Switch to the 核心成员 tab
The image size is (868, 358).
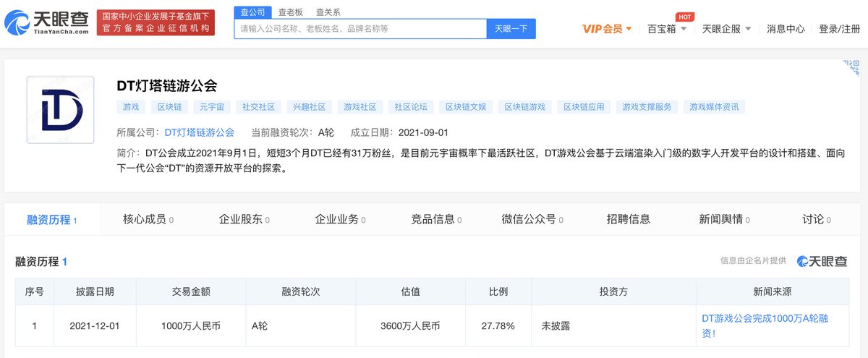pos(148,219)
